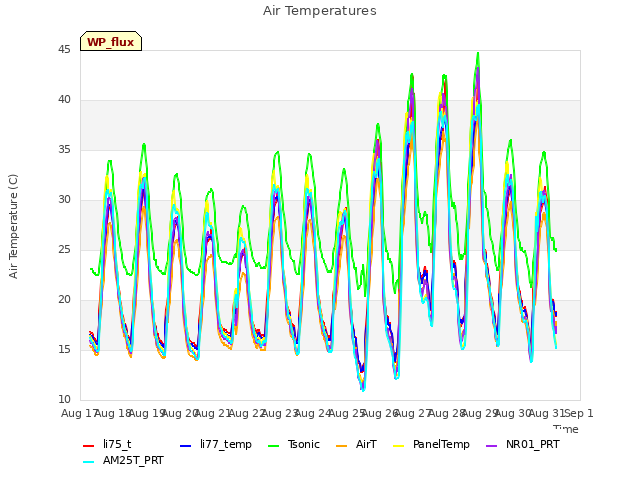Click the Tsonic peak on Aug 29

[x=478, y=53]
